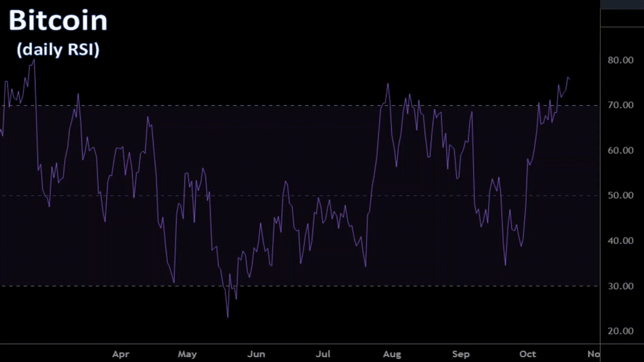Image resolution: width=644 pixels, height=362 pixels.
Task: Select the May date label
Action: 187,354
